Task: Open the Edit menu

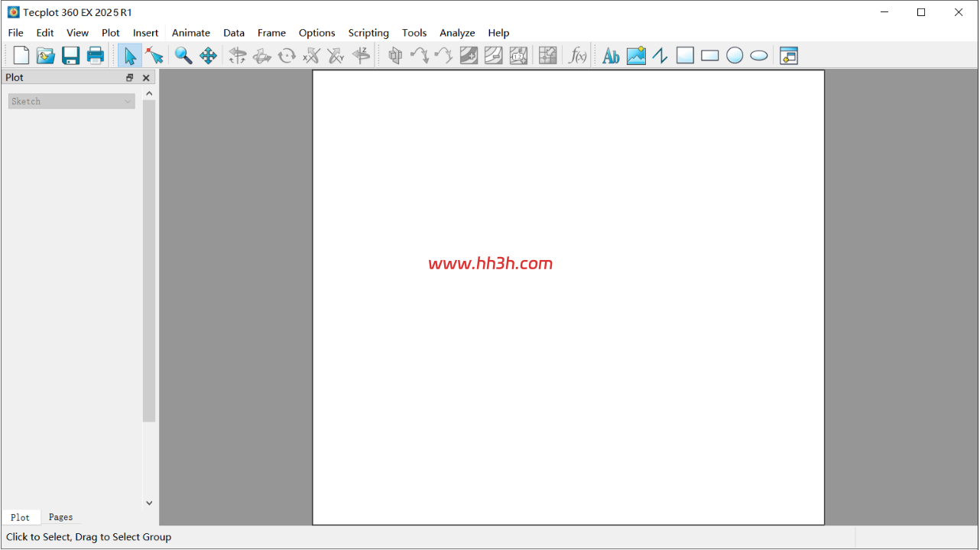Action: (x=45, y=33)
